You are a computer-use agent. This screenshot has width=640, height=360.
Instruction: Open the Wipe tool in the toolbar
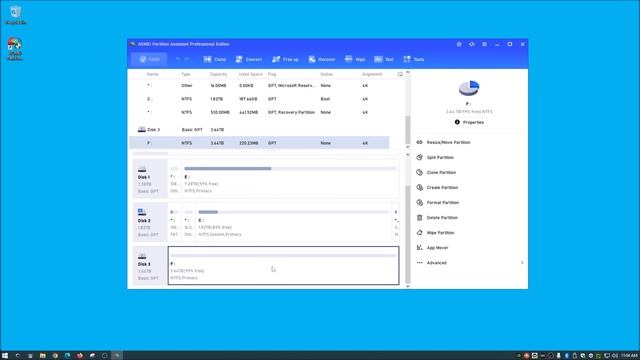(355, 59)
